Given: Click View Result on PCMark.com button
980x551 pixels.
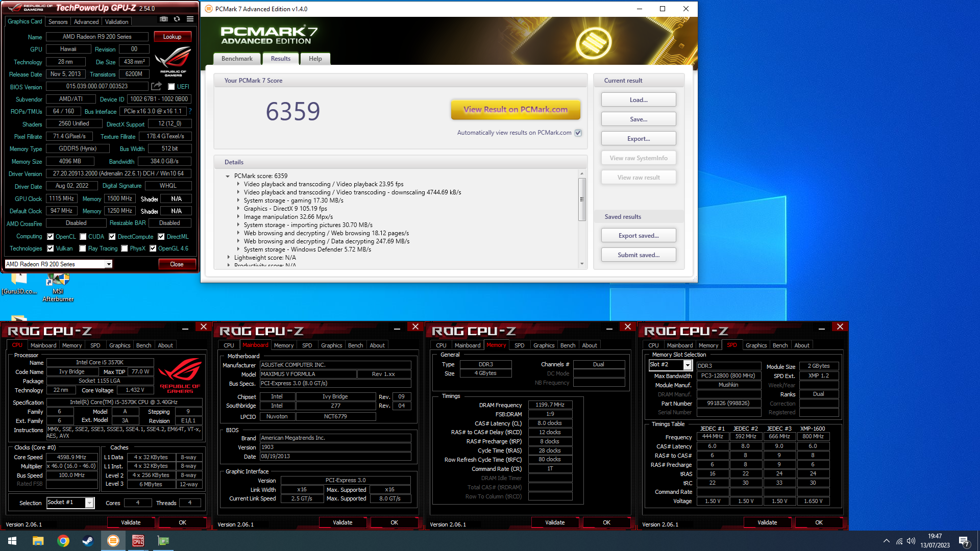Looking at the screenshot, I should 516,109.
